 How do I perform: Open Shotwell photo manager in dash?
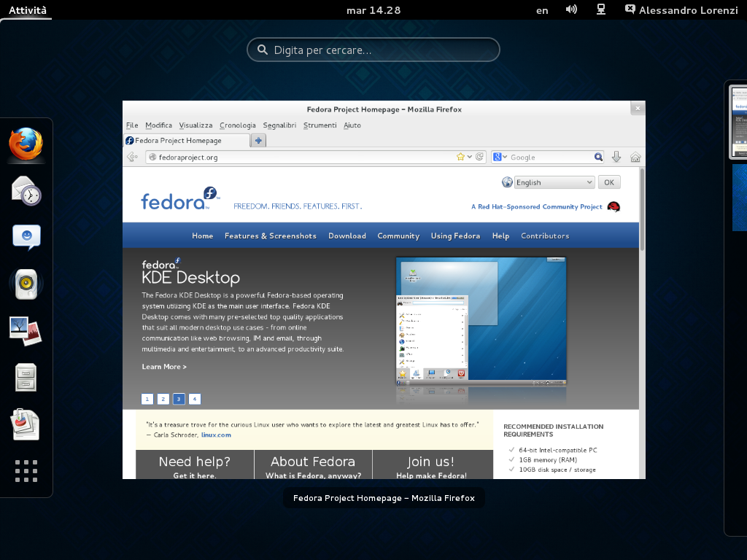(x=26, y=330)
